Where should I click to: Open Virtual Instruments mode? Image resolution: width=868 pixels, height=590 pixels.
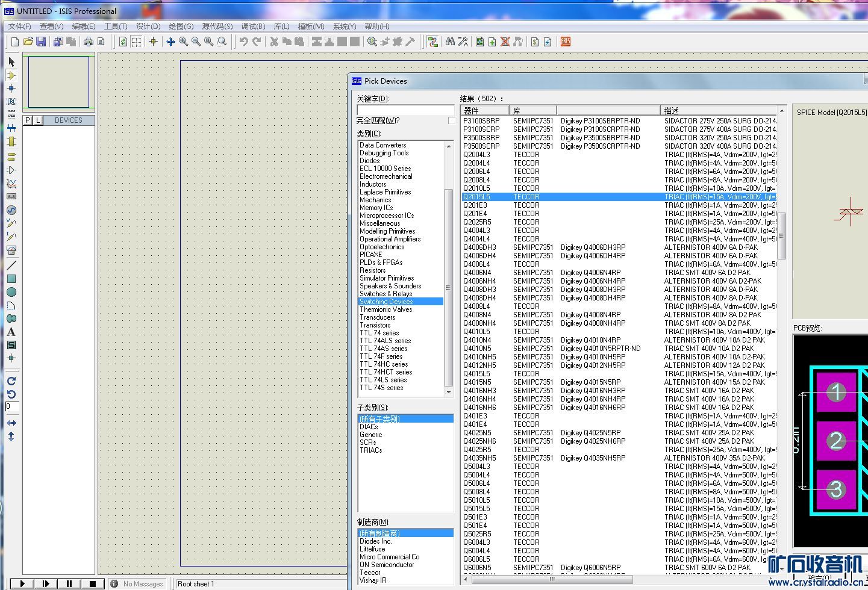click(11, 249)
